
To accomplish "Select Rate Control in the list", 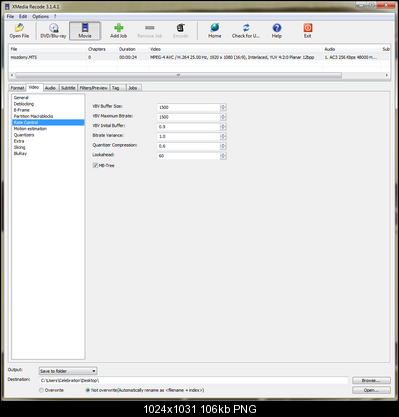I will pos(48,122).
